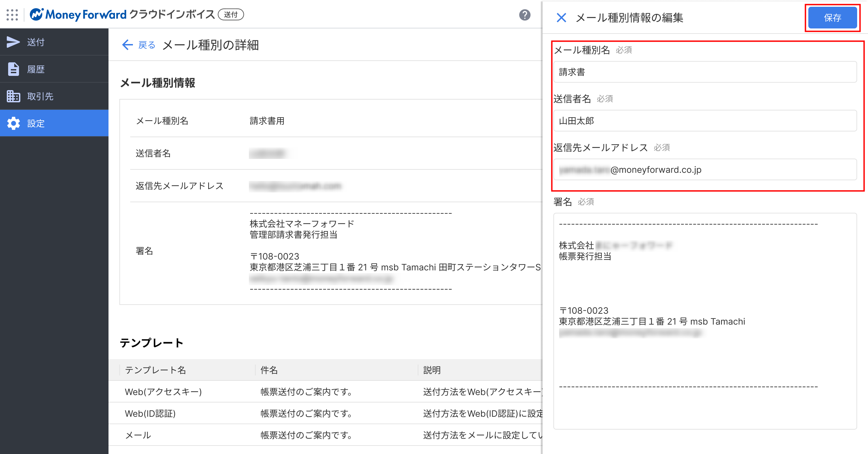Select the Web(ID認証) template row

[x=150, y=413]
